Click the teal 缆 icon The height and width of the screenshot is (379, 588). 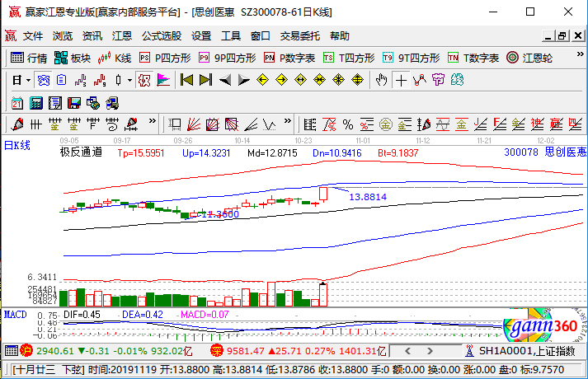pos(457,80)
